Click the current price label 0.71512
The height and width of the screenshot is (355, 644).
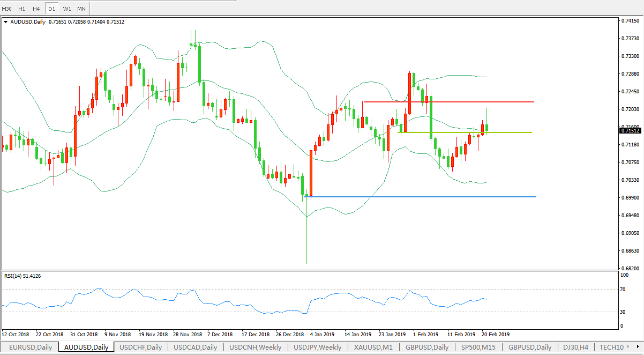630,131
